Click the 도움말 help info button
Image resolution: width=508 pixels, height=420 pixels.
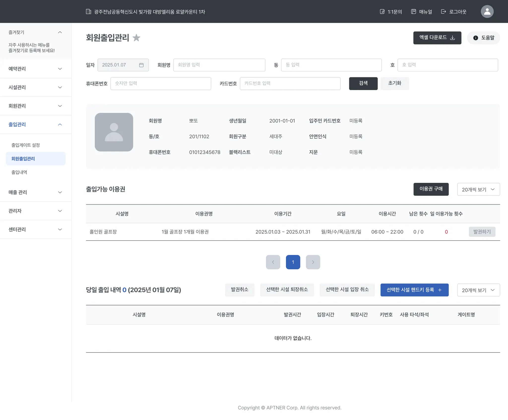coord(483,38)
